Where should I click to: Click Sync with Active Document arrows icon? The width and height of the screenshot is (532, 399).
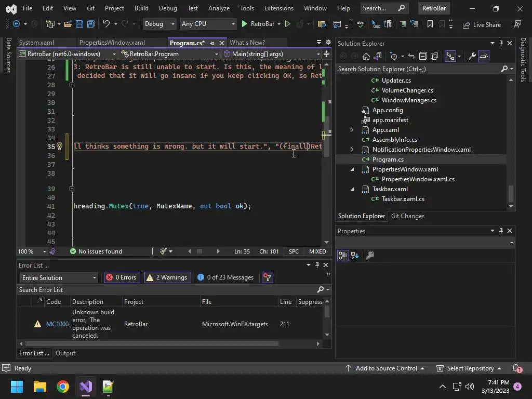(411, 56)
